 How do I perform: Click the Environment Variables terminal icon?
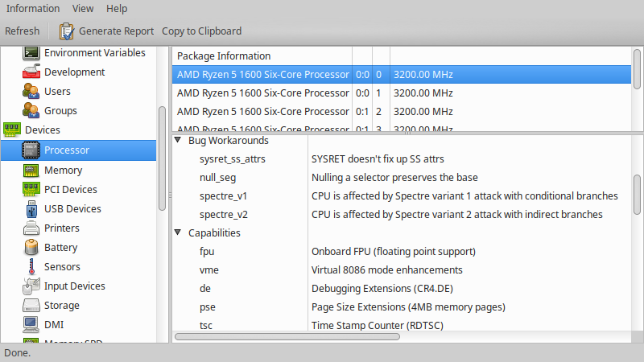coord(31,53)
